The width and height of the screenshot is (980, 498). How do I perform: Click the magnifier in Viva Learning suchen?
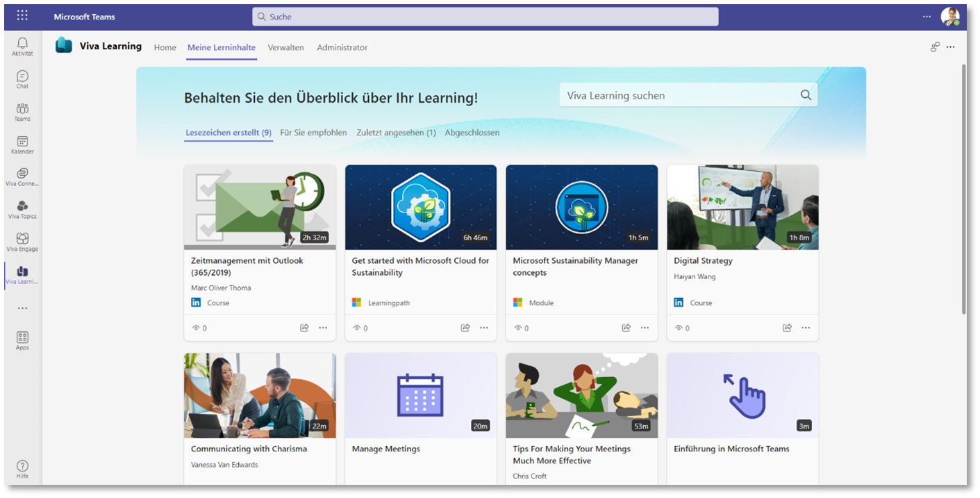click(x=806, y=95)
